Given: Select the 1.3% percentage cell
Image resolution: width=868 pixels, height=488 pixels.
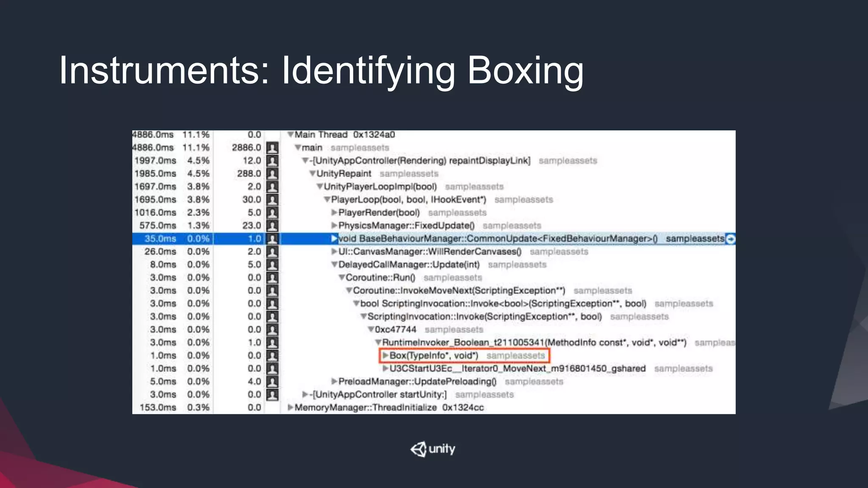Looking at the screenshot, I should (198, 226).
